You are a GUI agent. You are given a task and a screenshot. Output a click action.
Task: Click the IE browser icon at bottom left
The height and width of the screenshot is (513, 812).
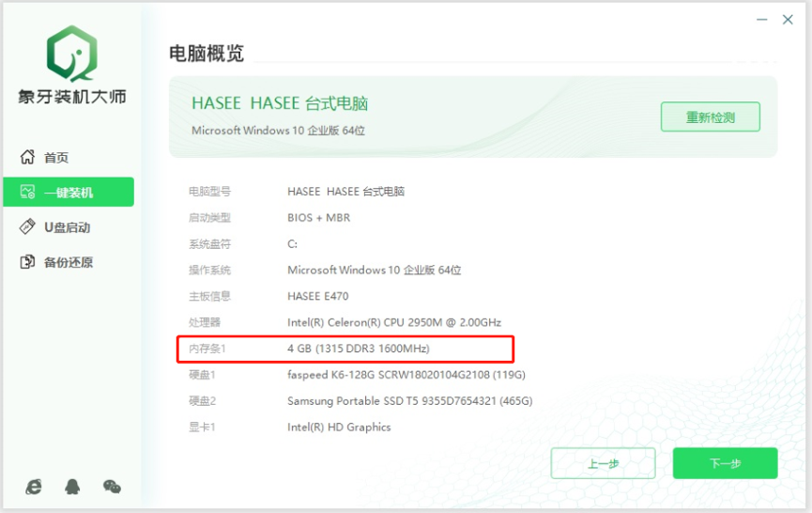34,486
